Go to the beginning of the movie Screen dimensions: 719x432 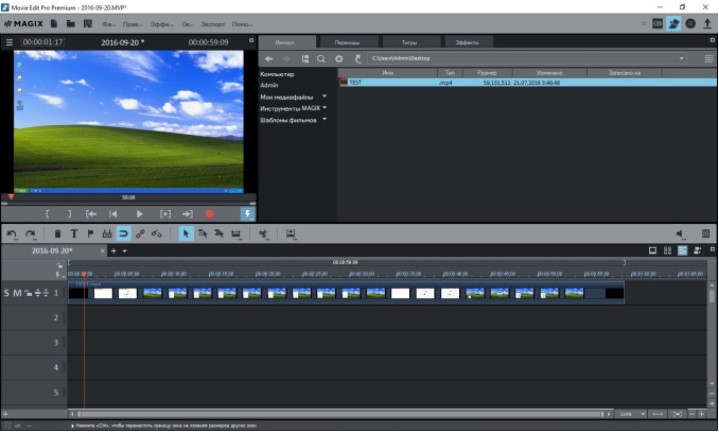point(113,214)
